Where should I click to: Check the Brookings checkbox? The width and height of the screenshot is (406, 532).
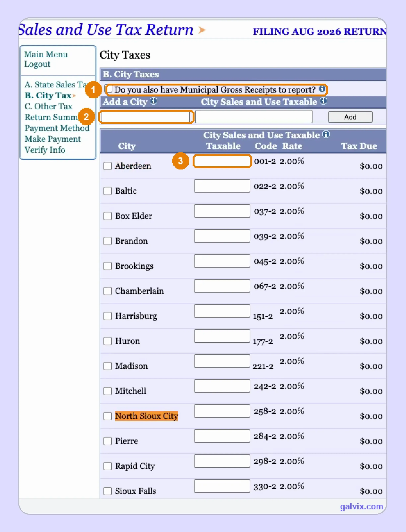pyautogui.click(x=107, y=266)
